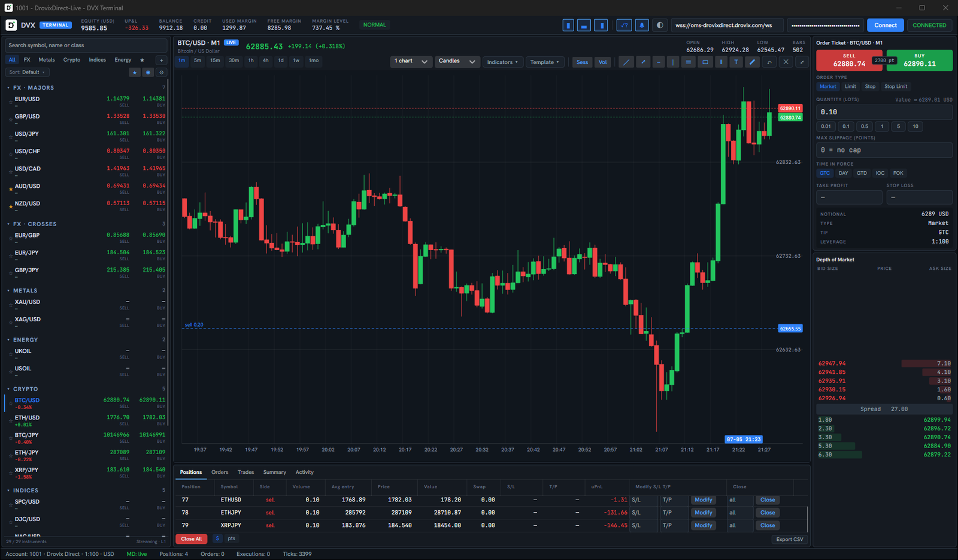Screen dimensions: 958x560
Task: Toggle the right panel layout icon
Action: pyautogui.click(x=601, y=25)
